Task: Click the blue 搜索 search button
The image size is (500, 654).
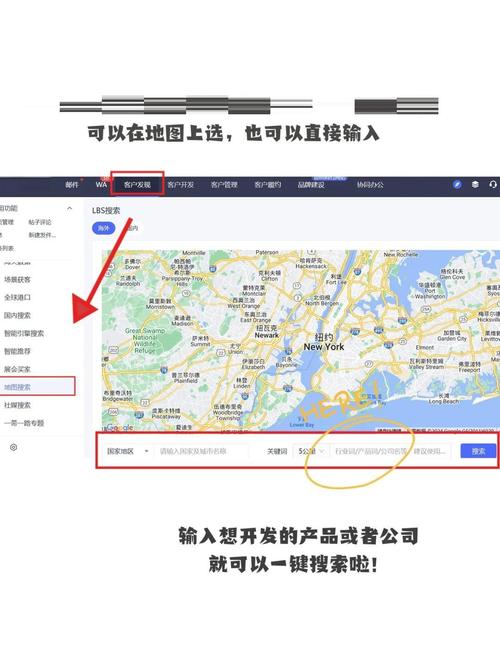Action: tap(478, 451)
